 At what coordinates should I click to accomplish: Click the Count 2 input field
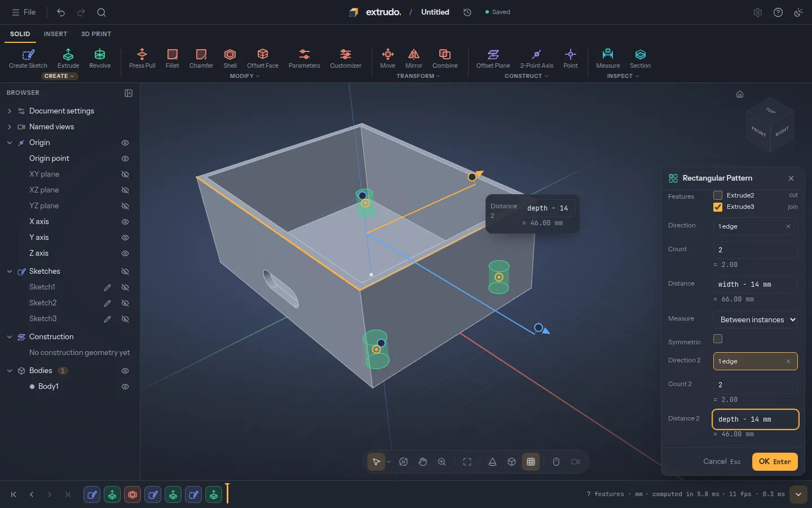pos(756,385)
